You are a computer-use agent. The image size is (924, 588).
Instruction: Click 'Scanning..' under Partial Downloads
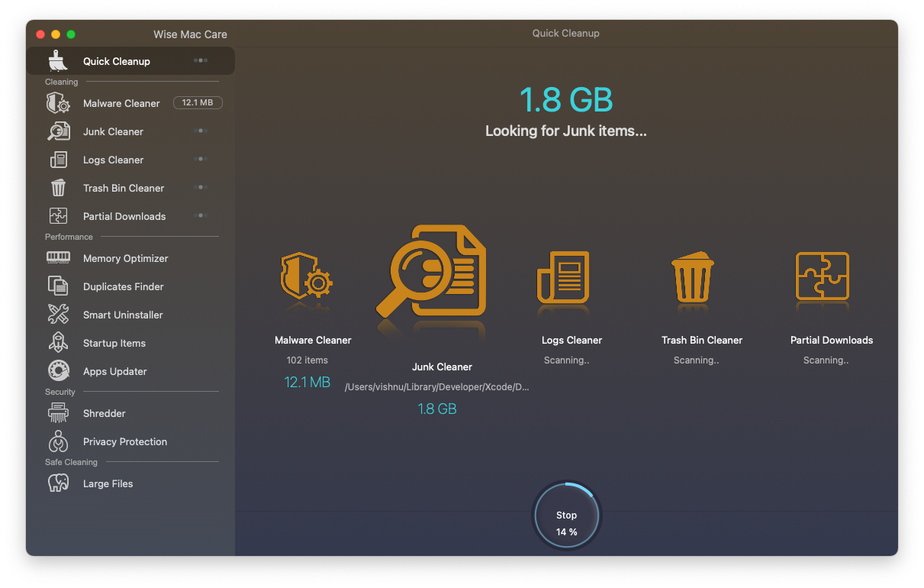[826, 360]
